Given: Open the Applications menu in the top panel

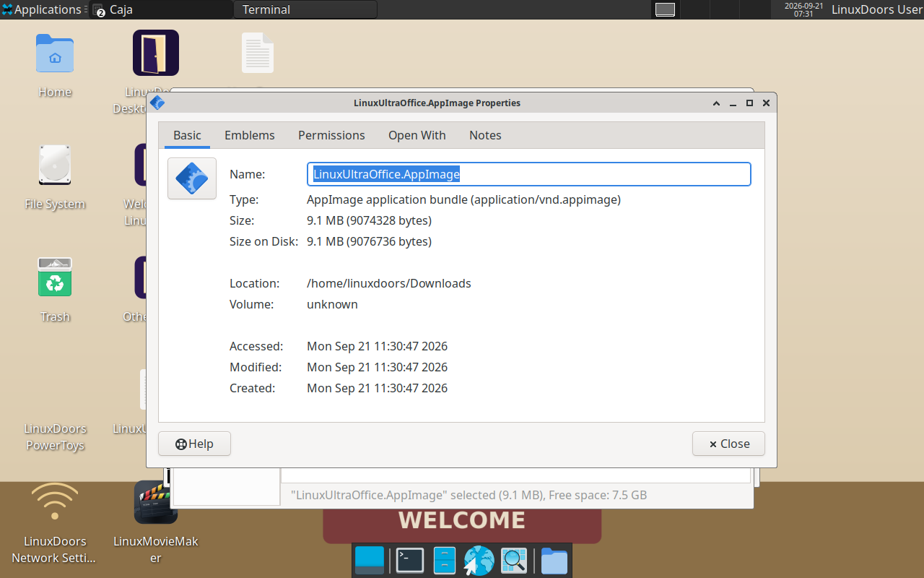Looking at the screenshot, I should pos(42,9).
